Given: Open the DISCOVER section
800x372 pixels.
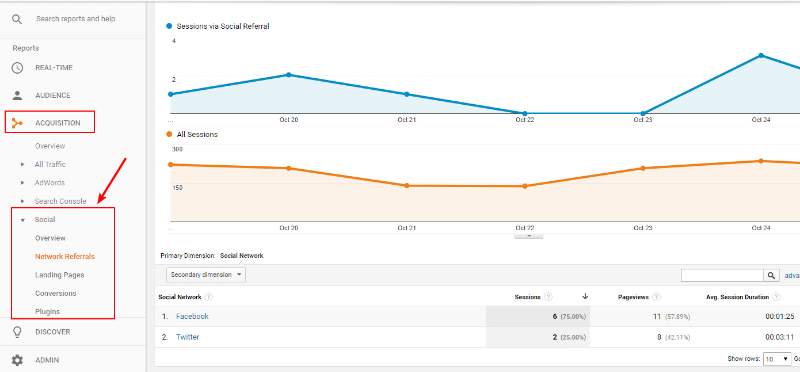Looking at the screenshot, I should pos(53,332).
